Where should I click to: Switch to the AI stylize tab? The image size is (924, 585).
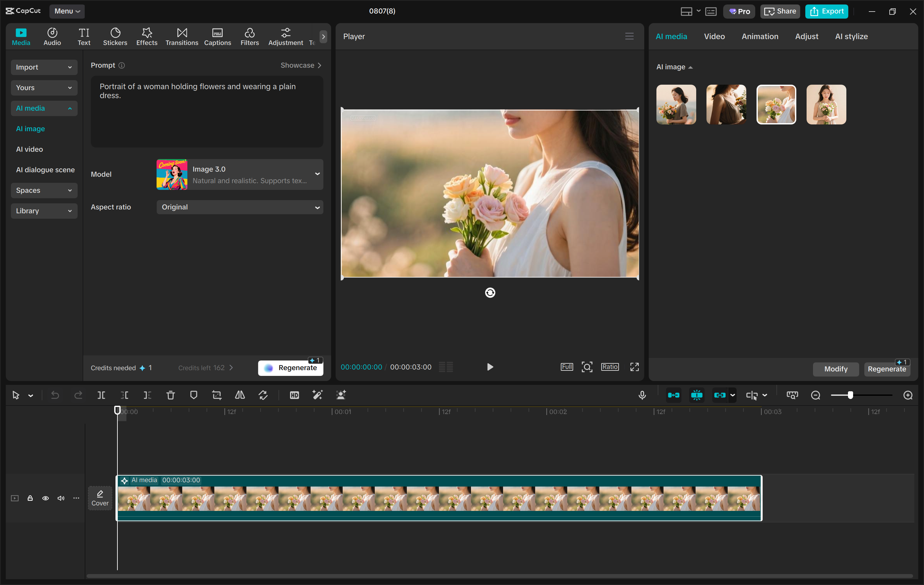[x=851, y=36]
